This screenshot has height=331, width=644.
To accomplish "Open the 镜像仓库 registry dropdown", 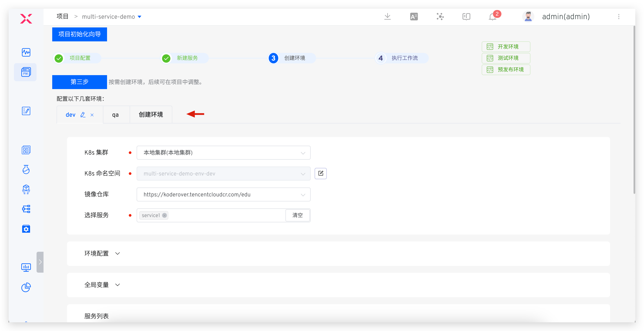I will (223, 194).
